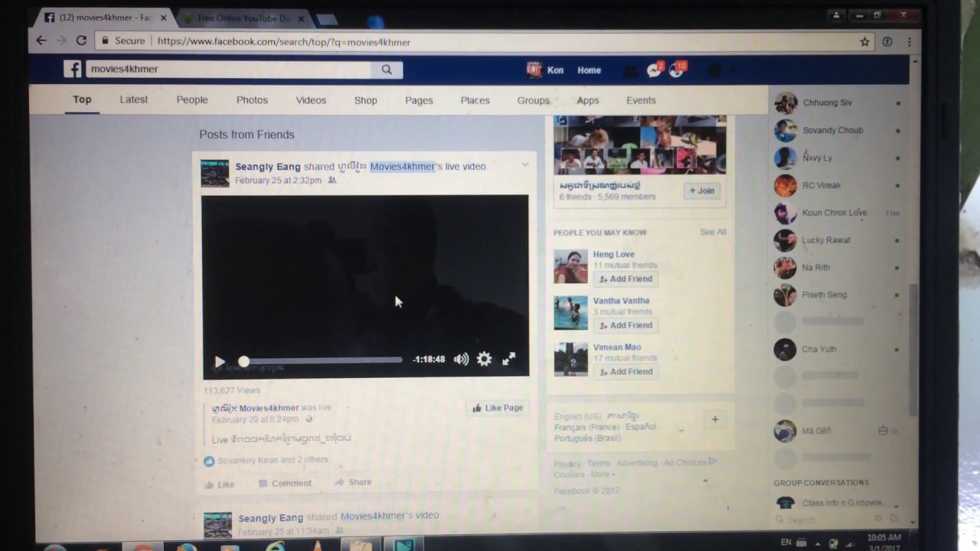Switch to Free Online YouTube browser tab

coord(244,18)
